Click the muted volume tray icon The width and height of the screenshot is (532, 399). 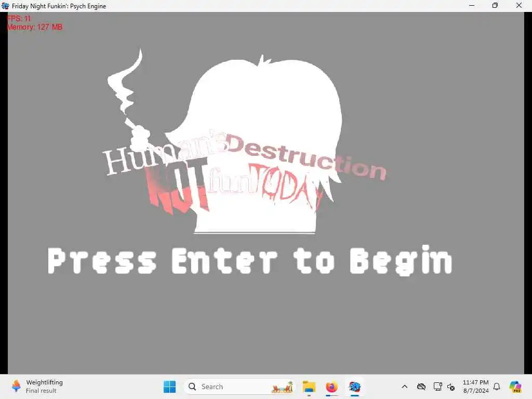(451, 387)
